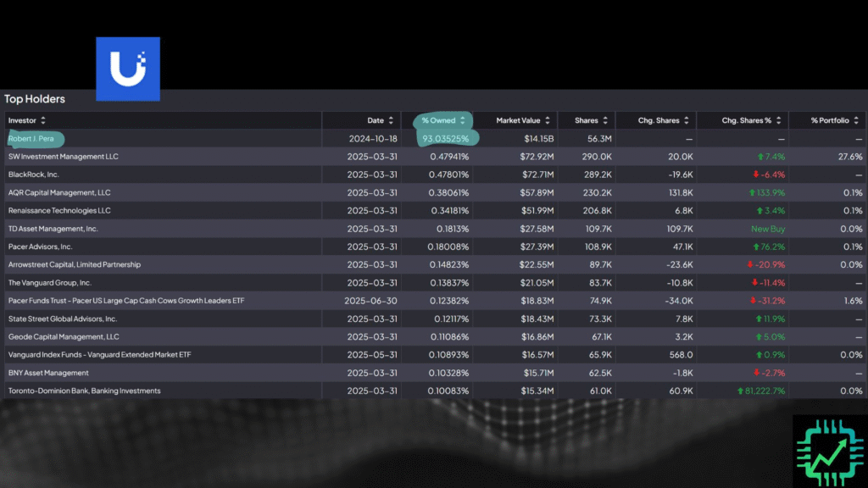Sort by % Portfolio arrows

856,120
